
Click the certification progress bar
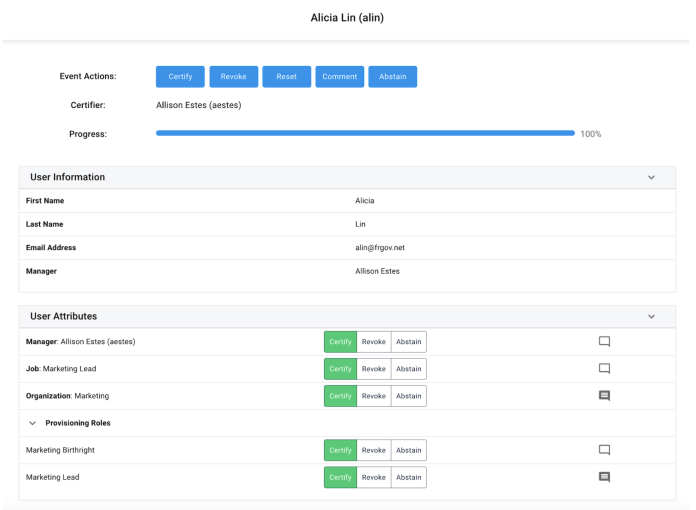(x=365, y=133)
